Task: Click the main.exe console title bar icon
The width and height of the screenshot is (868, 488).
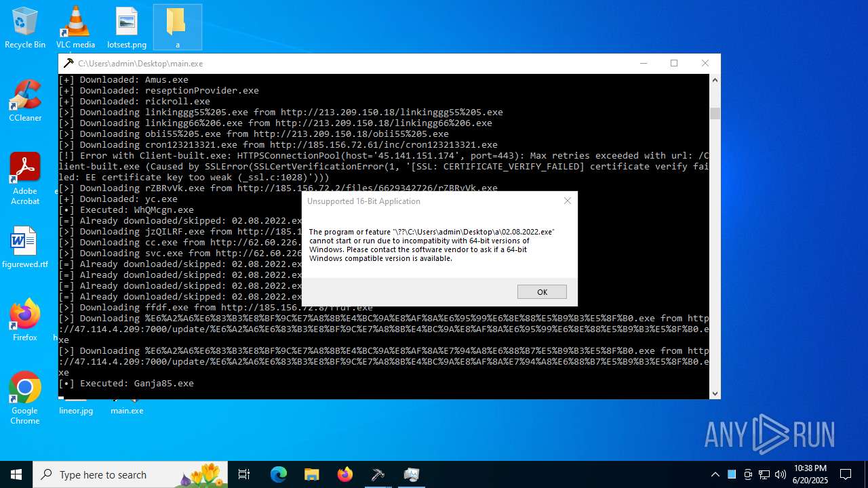Action: (68, 63)
